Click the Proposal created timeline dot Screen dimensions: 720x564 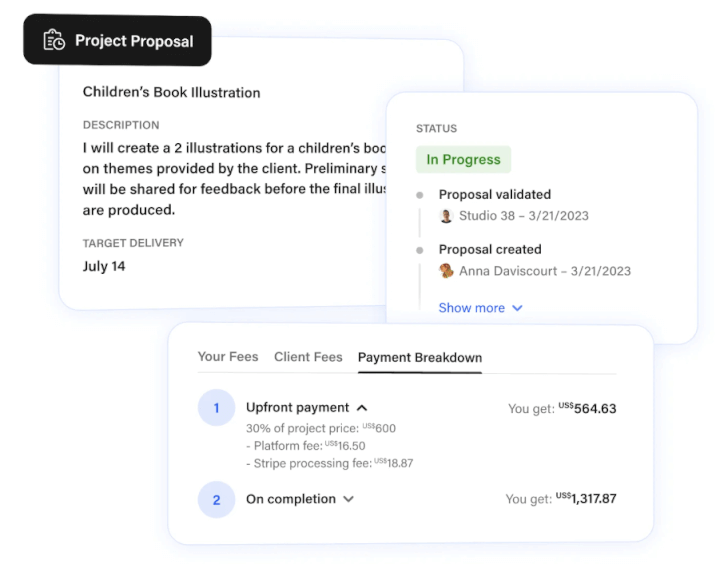[420, 250]
